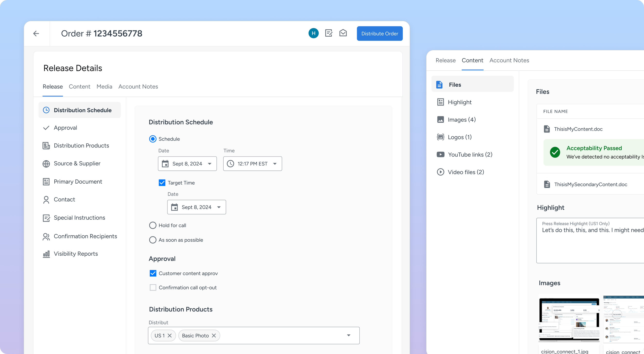Image resolution: width=644 pixels, height=354 pixels.
Task: Open the Account Notes tab in Release Details
Action: pos(138,87)
